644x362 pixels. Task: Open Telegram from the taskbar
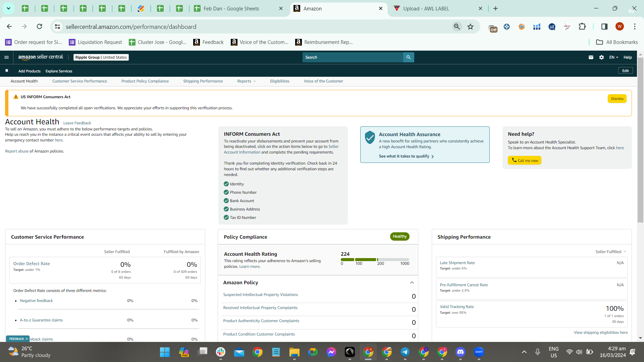(x=405, y=352)
